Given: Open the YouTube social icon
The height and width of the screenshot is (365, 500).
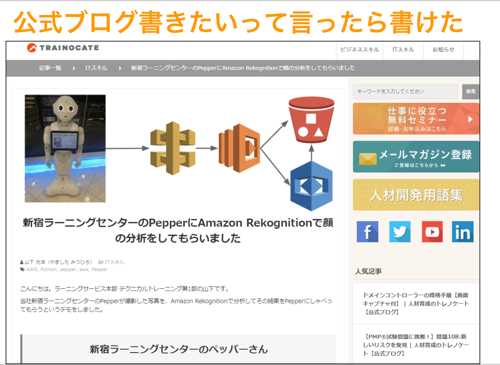Looking at the screenshot, I should pyautogui.click(x=432, y=232).
